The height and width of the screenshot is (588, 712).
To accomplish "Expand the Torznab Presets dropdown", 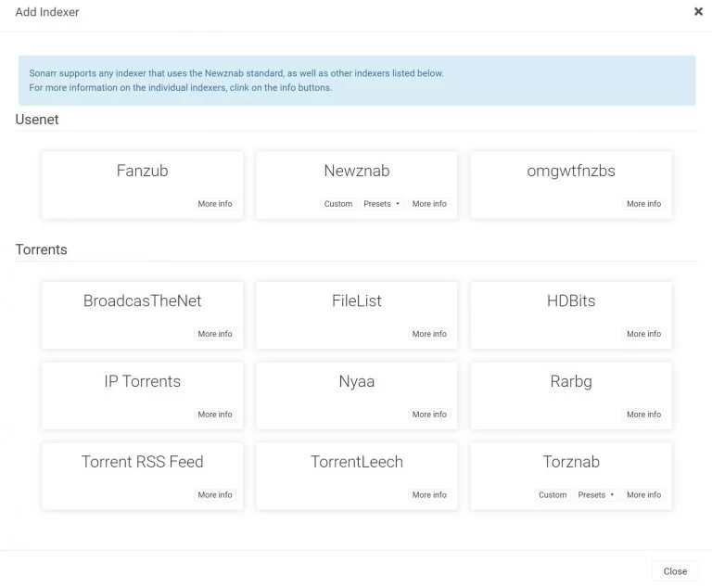I will [x=596, y=495].
